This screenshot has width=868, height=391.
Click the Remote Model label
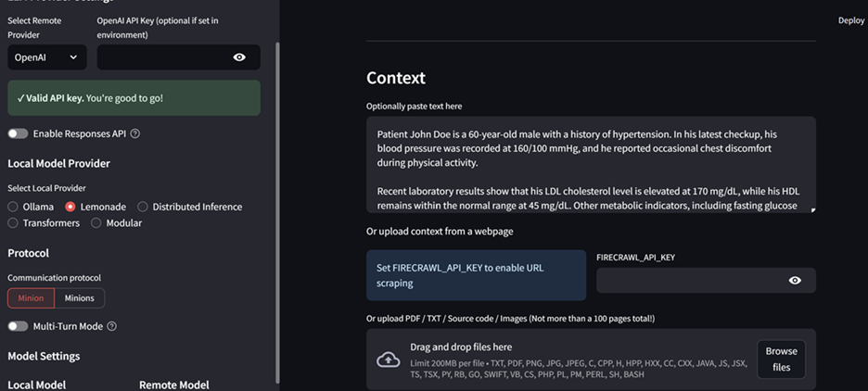point(173,385)
